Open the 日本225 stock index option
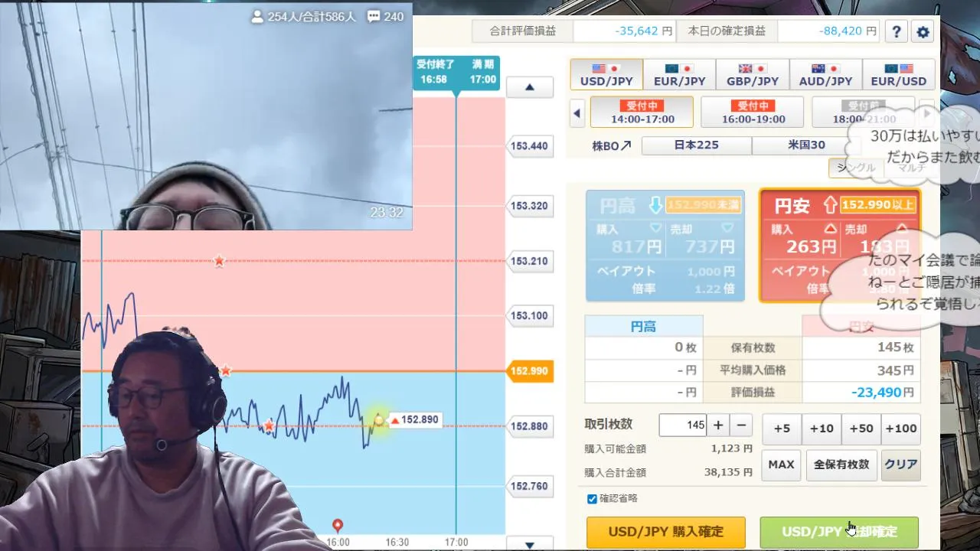Viewport: 980px width, 551px height. [x=697, y=145]
